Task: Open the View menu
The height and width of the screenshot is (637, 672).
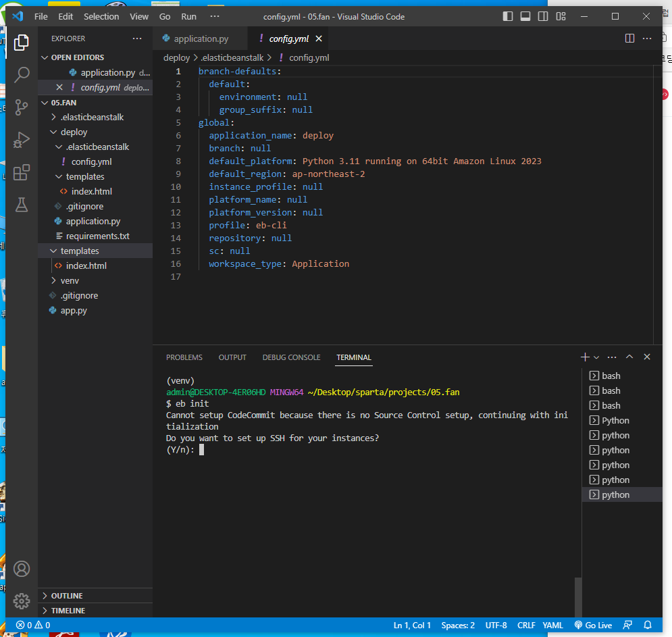Action: pyautogui.click(x=139, y=17)
